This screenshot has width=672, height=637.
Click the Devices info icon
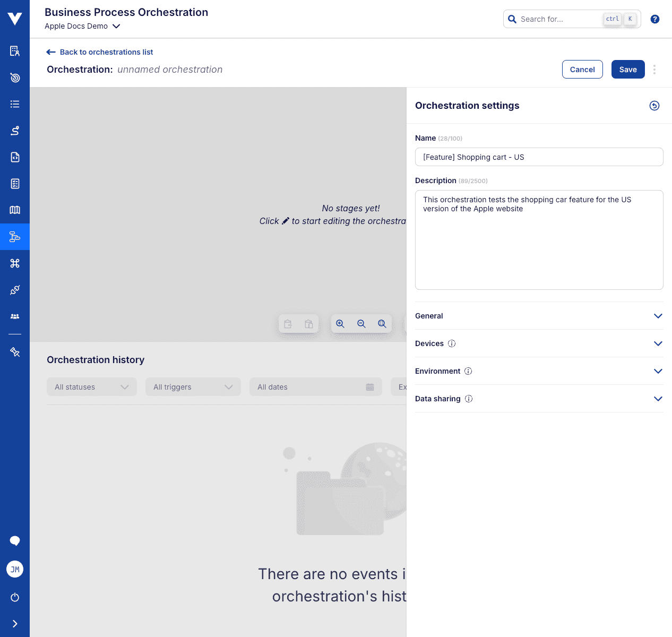click(x=452, y=343)
